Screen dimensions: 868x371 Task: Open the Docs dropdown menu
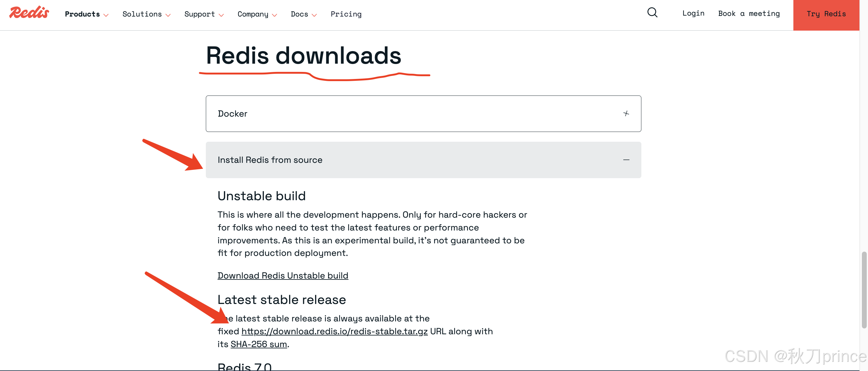point(304,14)
